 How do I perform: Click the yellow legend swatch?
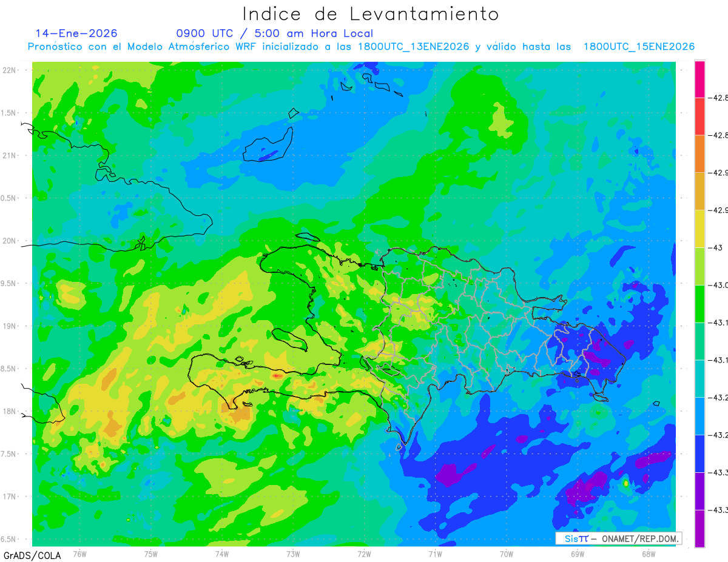(x=699, y=229)
